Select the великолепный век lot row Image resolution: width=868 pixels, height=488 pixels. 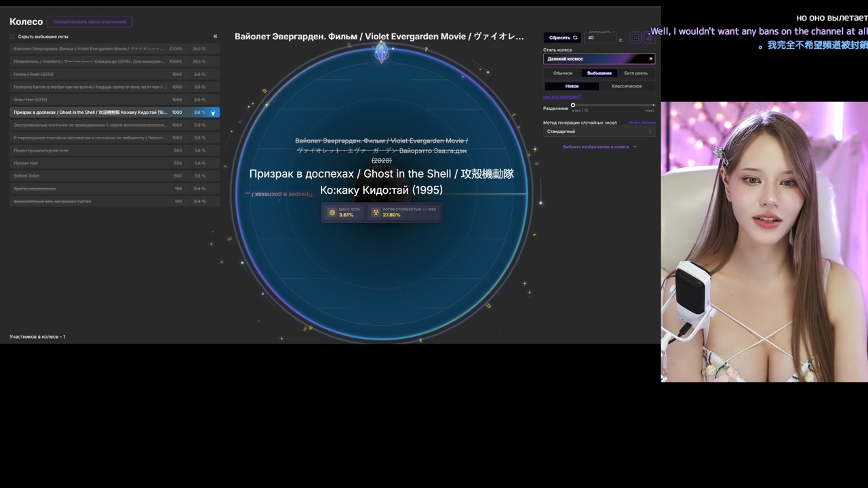[x=115, y=201]
